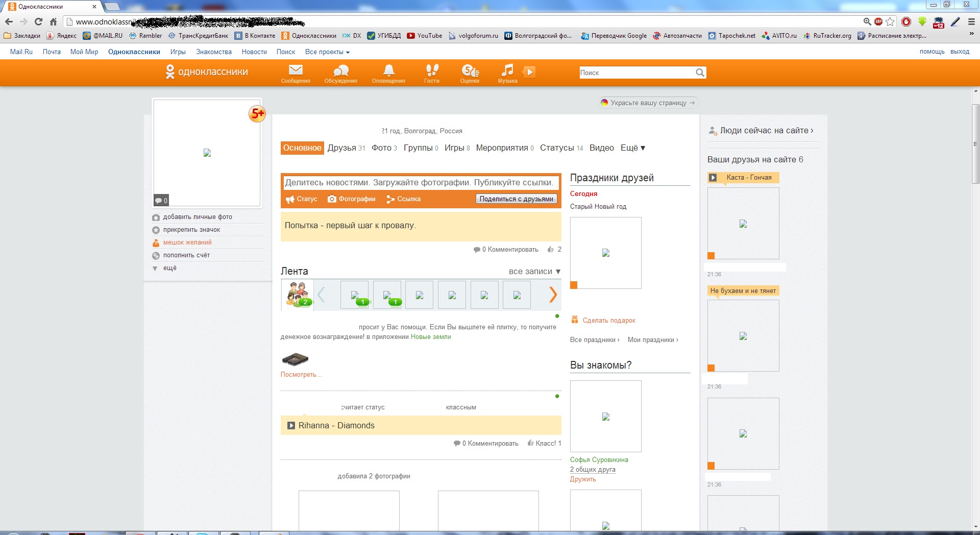This screenshot has width=980, height=535.
Task: Open the Гости guests icon
Action: pyautogui.click(x=432, y=70)
